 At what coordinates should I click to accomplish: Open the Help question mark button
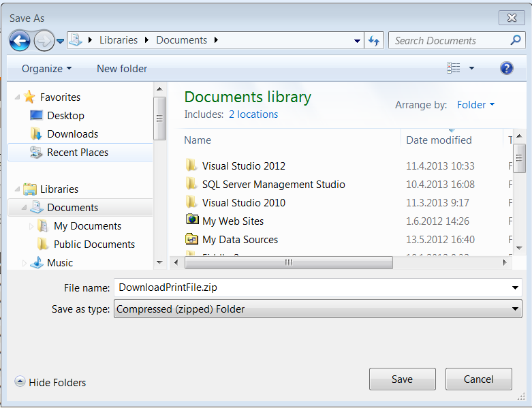coord(506,68)
